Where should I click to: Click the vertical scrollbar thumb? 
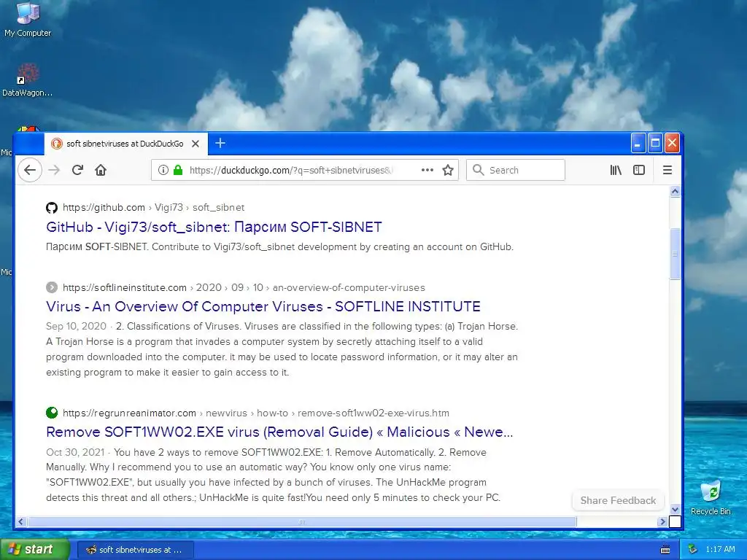tap(675, 254)
